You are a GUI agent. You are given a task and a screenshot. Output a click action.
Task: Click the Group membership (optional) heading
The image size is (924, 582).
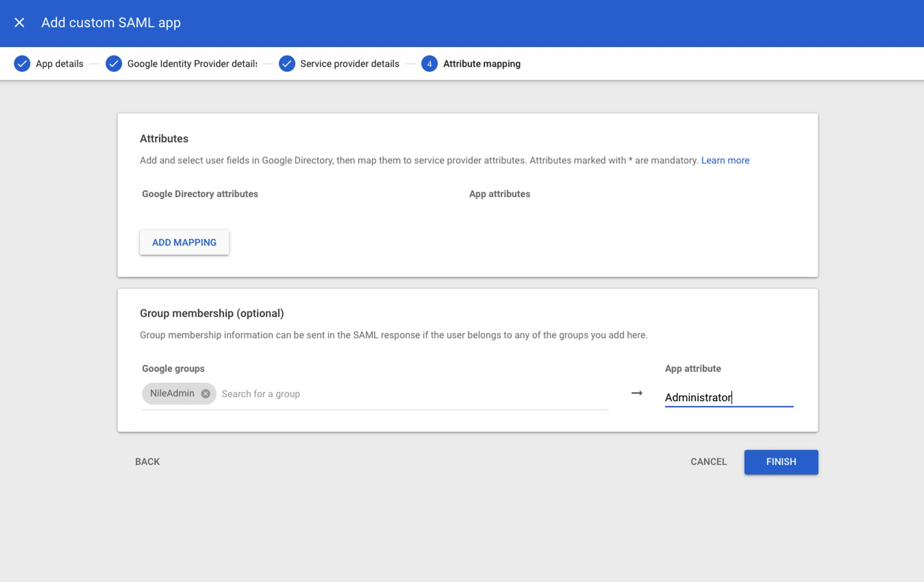[212, 313]
